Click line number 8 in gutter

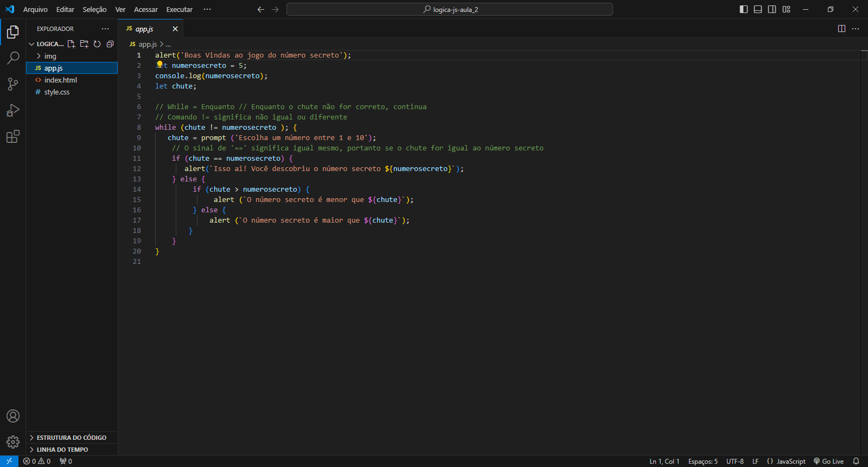coord(139,127)
